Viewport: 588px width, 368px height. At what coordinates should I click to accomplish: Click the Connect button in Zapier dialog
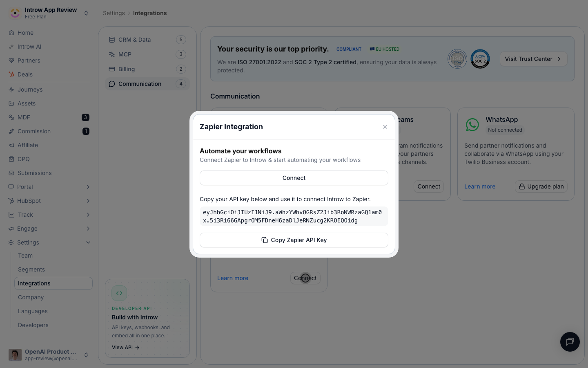294,178
